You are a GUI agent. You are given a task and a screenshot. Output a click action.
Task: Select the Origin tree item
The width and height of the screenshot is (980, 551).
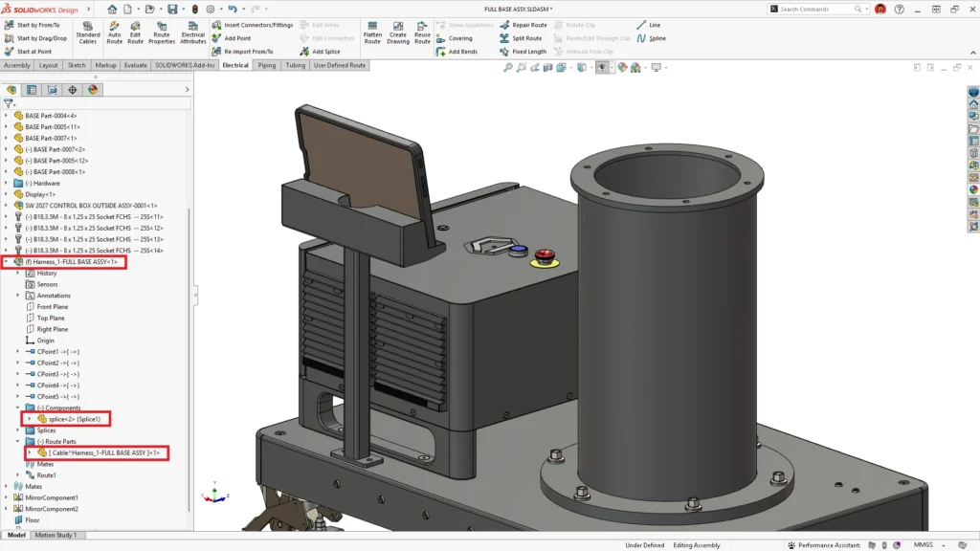coord(45,341)
